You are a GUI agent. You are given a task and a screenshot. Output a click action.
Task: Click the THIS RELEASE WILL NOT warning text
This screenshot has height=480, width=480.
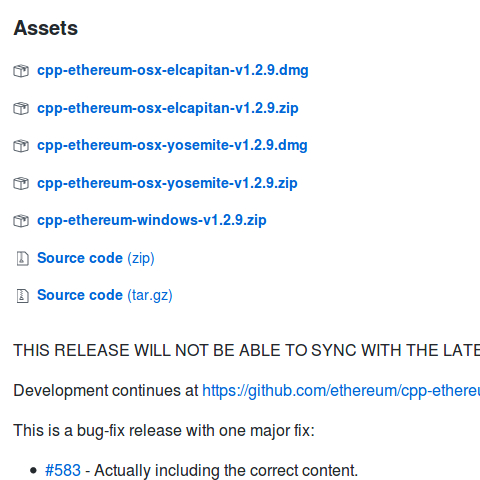click(x=247, y=350)
